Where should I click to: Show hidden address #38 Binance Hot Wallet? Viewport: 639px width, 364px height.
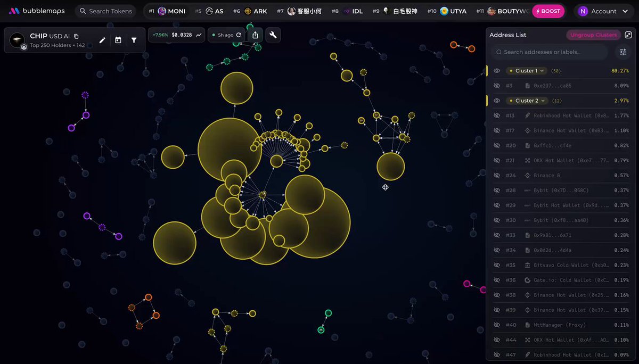(x=496, y=295)
